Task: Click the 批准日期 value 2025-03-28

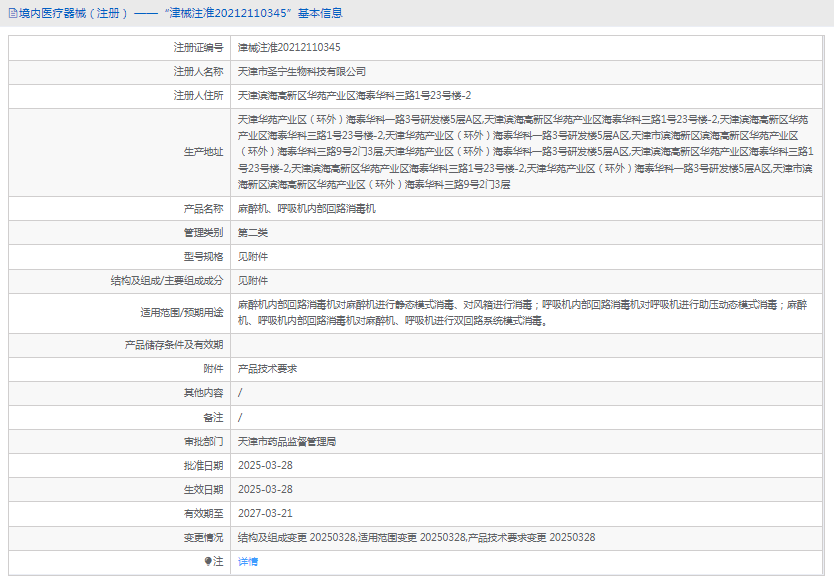Action: (x=265, y=465)
